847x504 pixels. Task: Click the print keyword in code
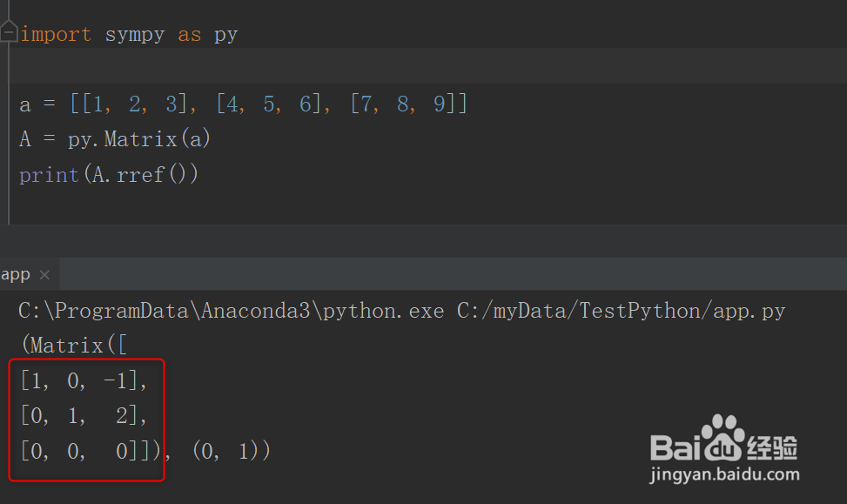click(x=49, y=175)
